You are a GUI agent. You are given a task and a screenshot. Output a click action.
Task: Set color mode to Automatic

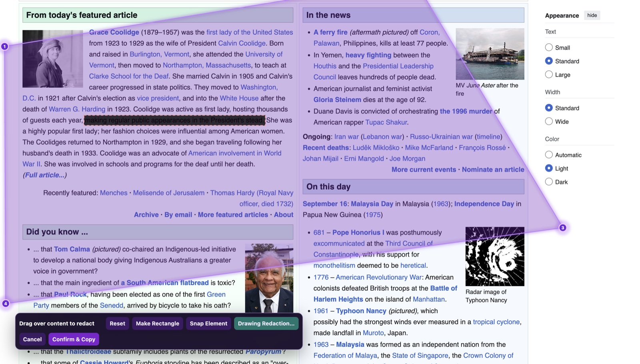coord(549,155)
